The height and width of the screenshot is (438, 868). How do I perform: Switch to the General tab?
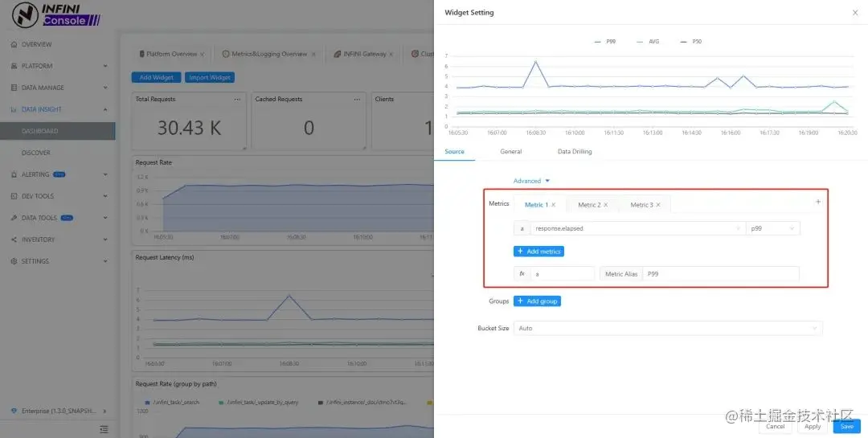(x=511, y=152)
